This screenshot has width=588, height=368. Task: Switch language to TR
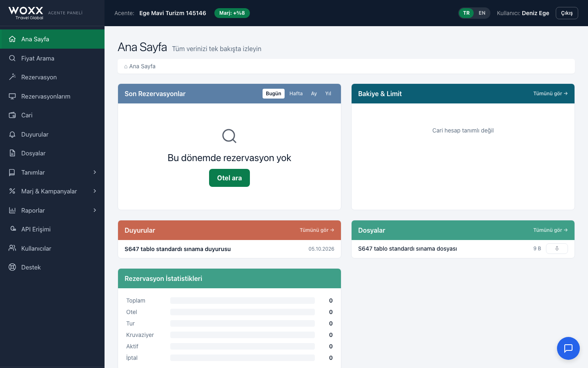[466, 13]
